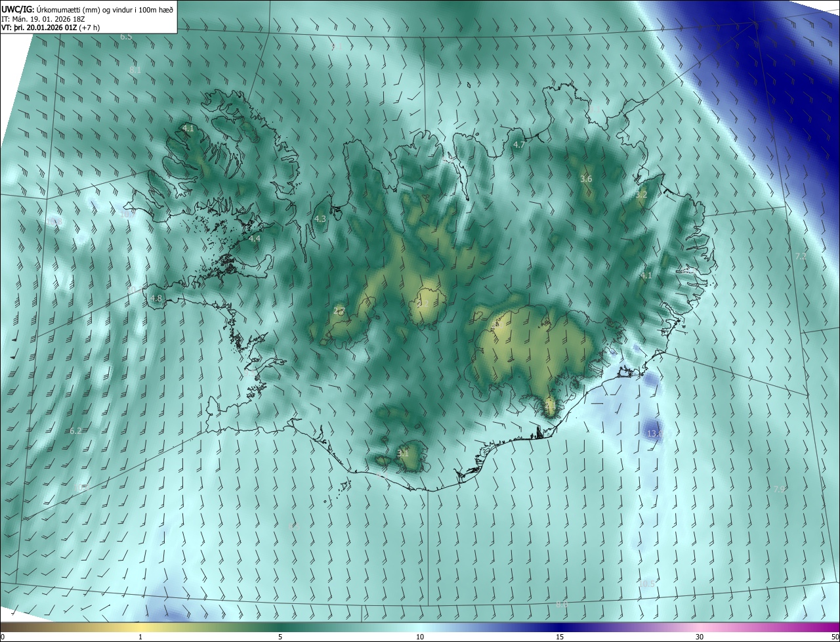This screenshot has height=642, width=840.
Task: Click the '50' tick on the color scale
Action: tap(835, 637)
